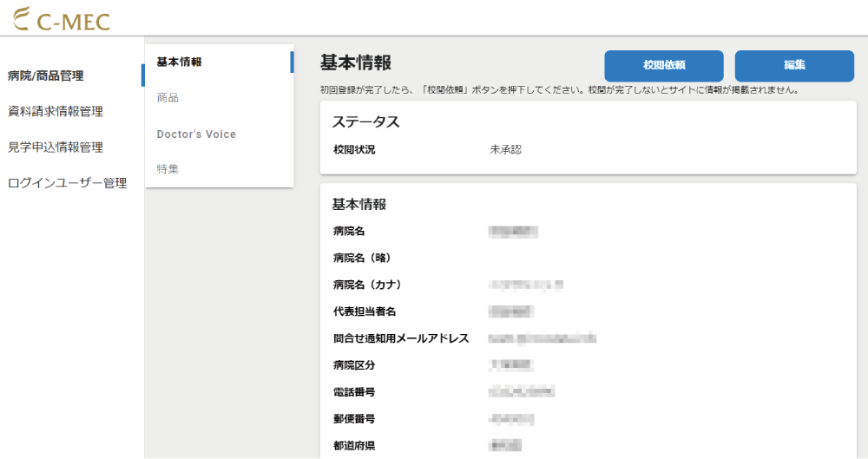Image resolution: width=868 pixels, height=459 pixels.
Task: Select the blurred 病院名 value
Action: 513,232
